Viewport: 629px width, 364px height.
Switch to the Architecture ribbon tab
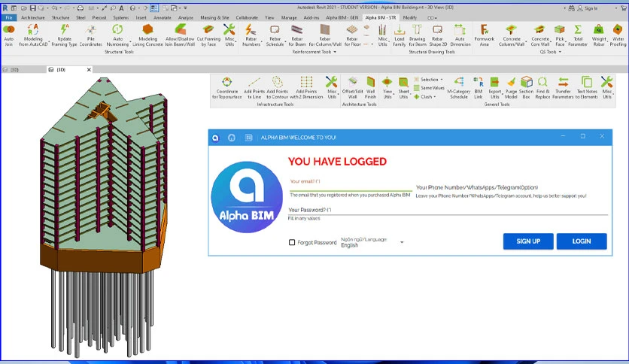33,17
